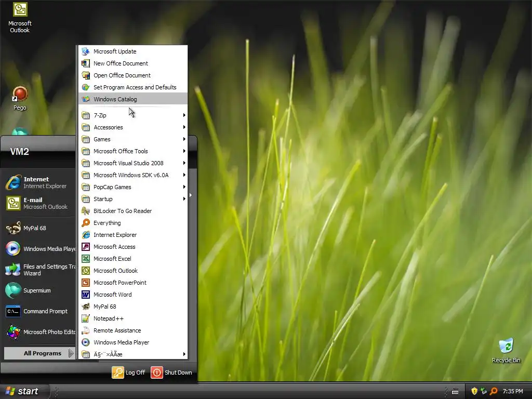532x399 pixels.
Task: Open Command Prompt from Start menu
Action: (x=39, y=311)
